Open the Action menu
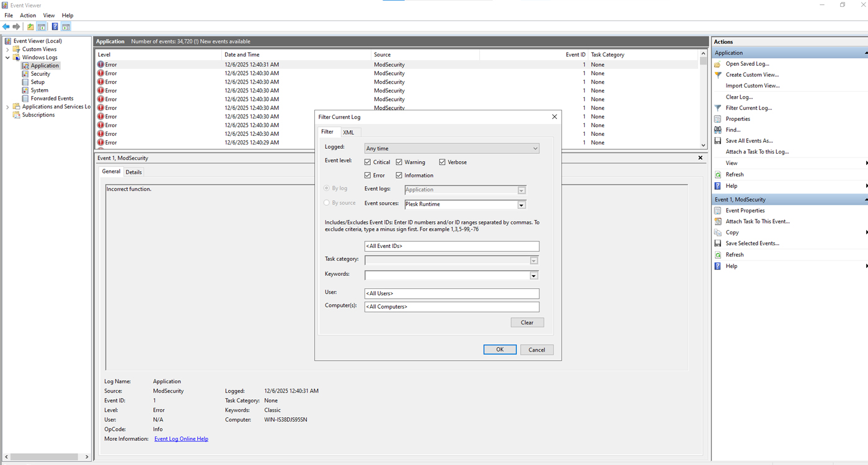 [x=28, y=15]
